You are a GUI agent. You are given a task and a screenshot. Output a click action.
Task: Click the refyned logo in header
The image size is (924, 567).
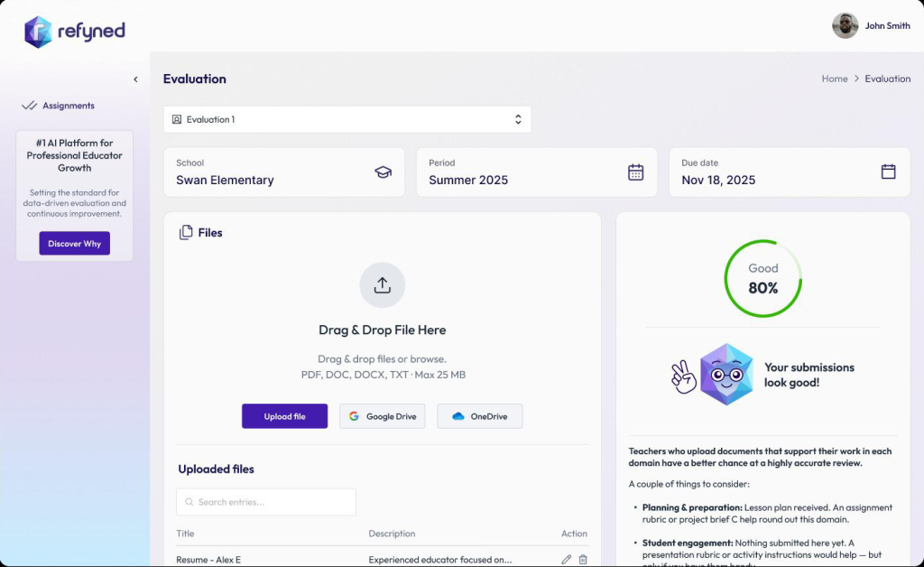coord(75,32)
